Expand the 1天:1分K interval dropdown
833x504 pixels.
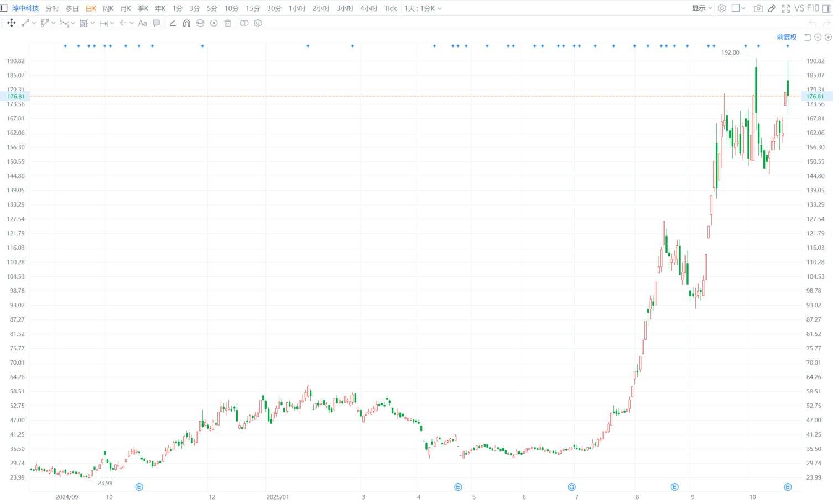(x=423, y=8)
